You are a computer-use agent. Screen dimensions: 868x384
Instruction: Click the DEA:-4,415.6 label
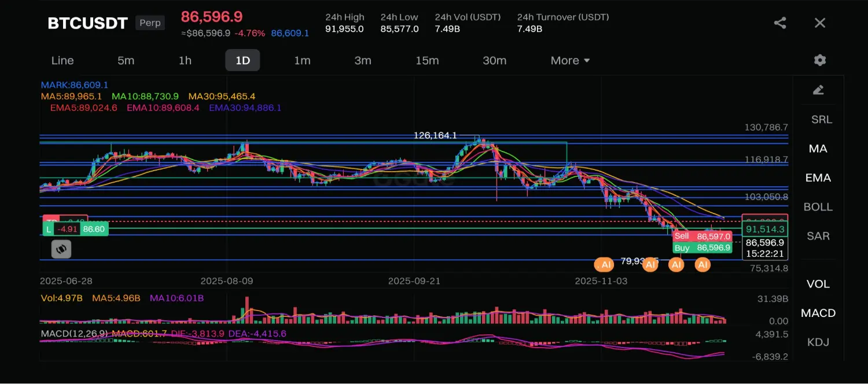click(257, 334)
